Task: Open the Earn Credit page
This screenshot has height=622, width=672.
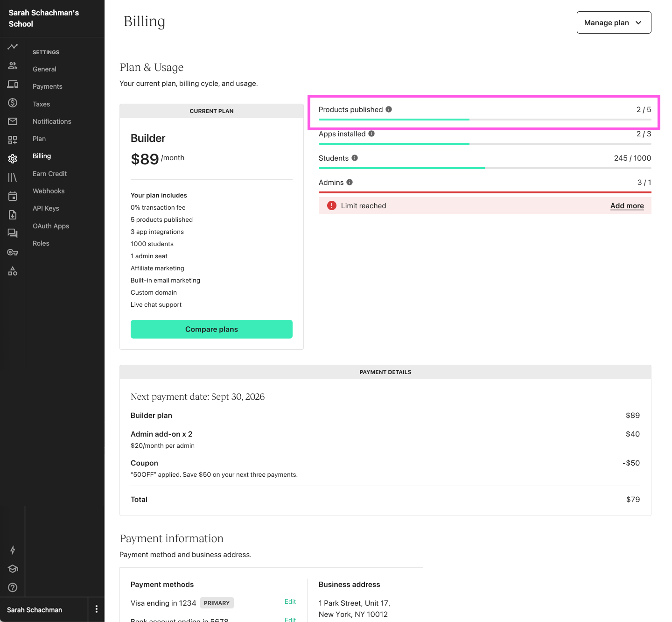Action: [49, 174]
